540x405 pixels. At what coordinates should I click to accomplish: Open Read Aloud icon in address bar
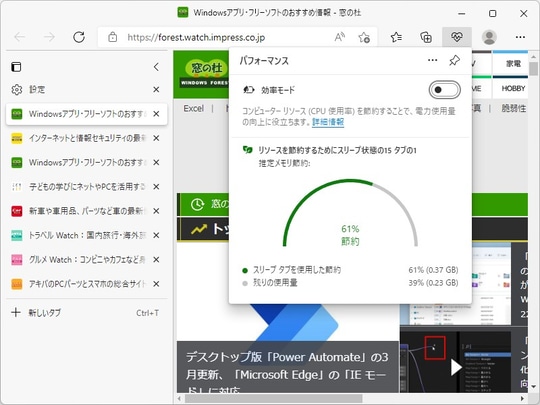[x=340, y=37]
